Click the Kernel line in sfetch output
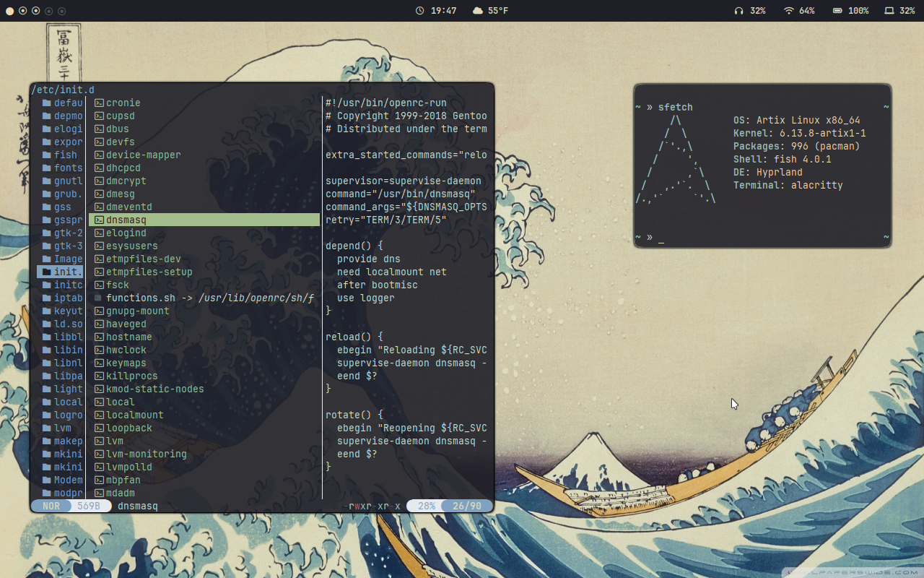Image resolution: width=924 pixels, height=578 pixels. pos(800,133)
